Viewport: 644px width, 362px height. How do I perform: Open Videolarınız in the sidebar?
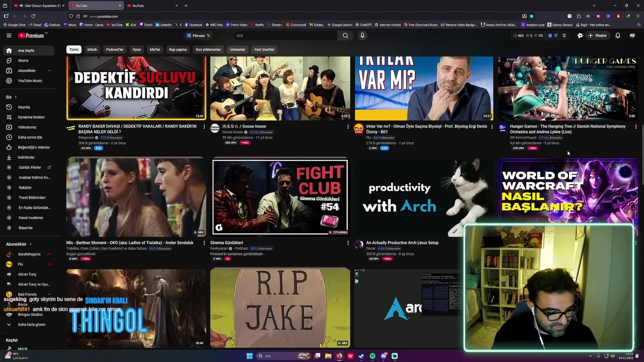[28, 127]
